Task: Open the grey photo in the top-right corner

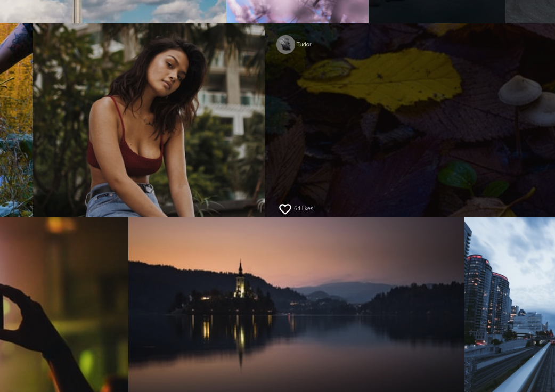Action: 530,11
